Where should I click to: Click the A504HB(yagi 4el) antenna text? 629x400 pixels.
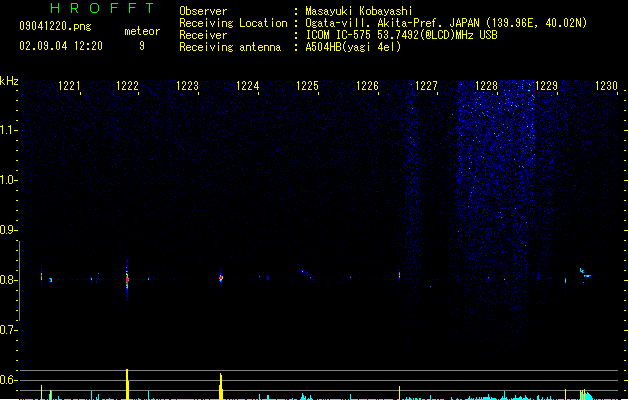pyautogui.click(x=353, y=47)
